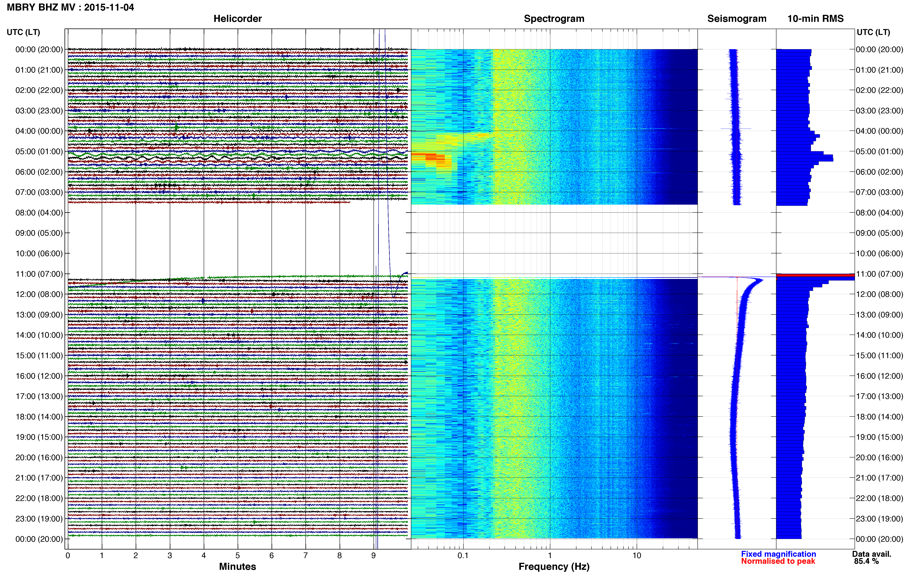
Task: Click right axis label '09:00 (05:00)'
Action: click(x=879, y=233)
